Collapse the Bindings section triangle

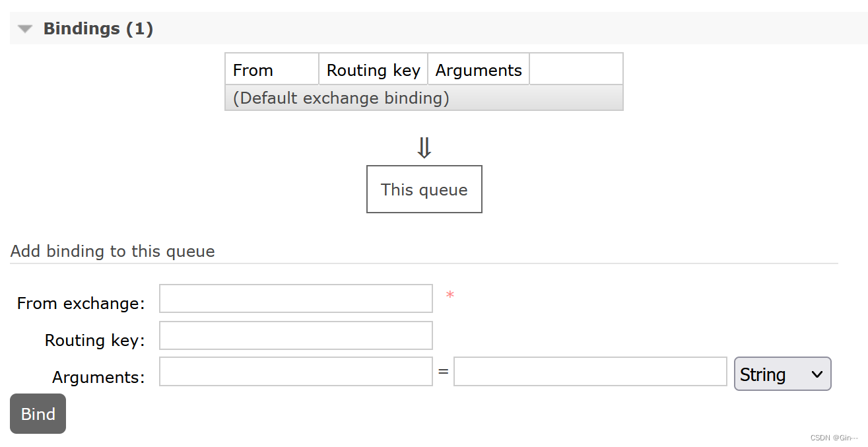pos(25,29)
